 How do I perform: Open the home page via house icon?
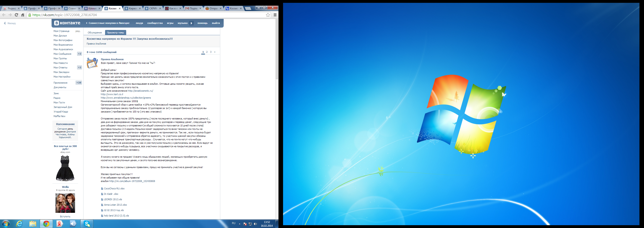[23, 15]
